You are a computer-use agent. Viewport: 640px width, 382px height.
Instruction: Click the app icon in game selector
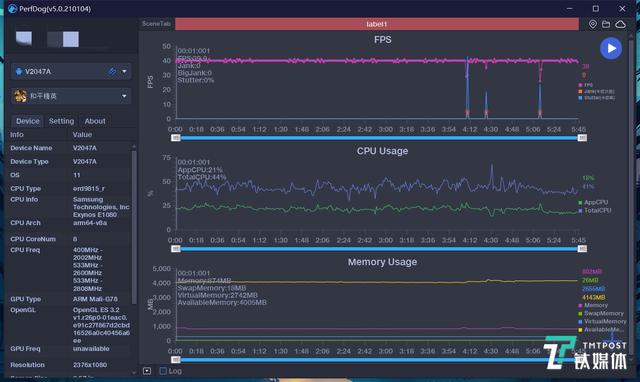pyautogui.click(x=20, y=96)
